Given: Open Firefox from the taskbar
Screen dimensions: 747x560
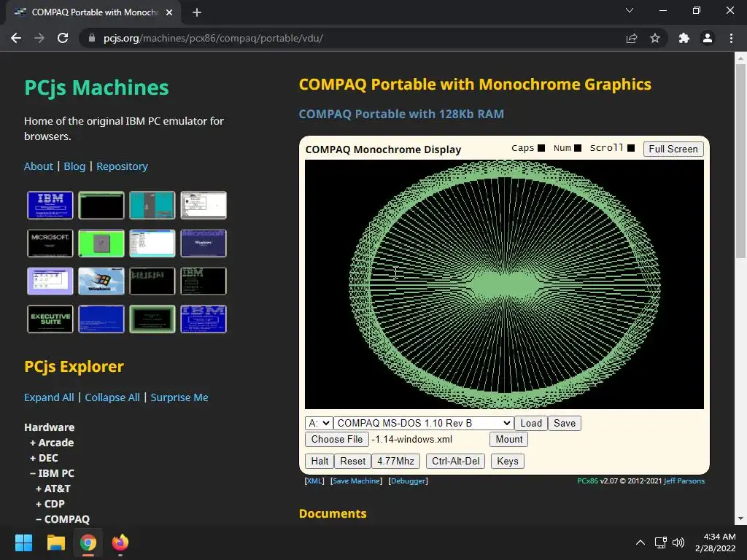Looking at the screenshot, I should coord(120,542).
